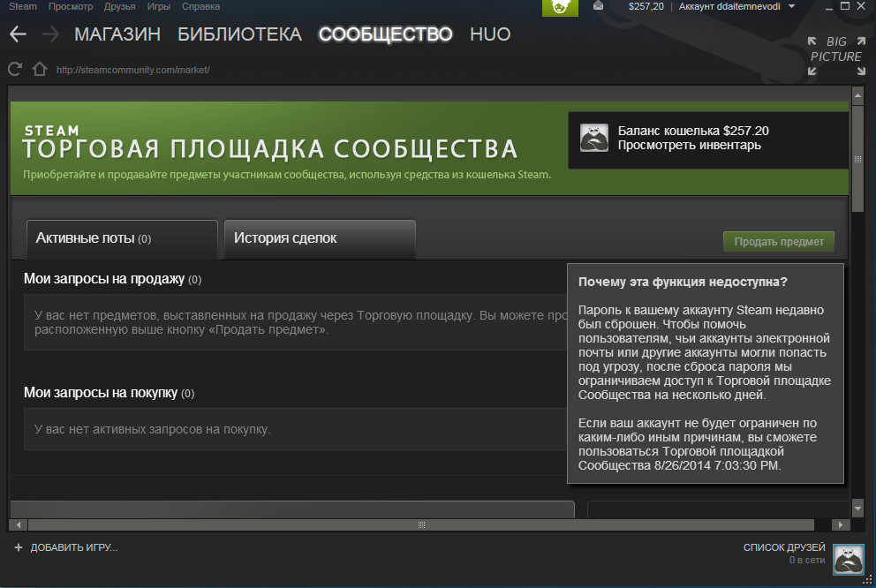Click the plus icon to add game
The height and width of the screenshot is (588, 876).
click(19, 547)
